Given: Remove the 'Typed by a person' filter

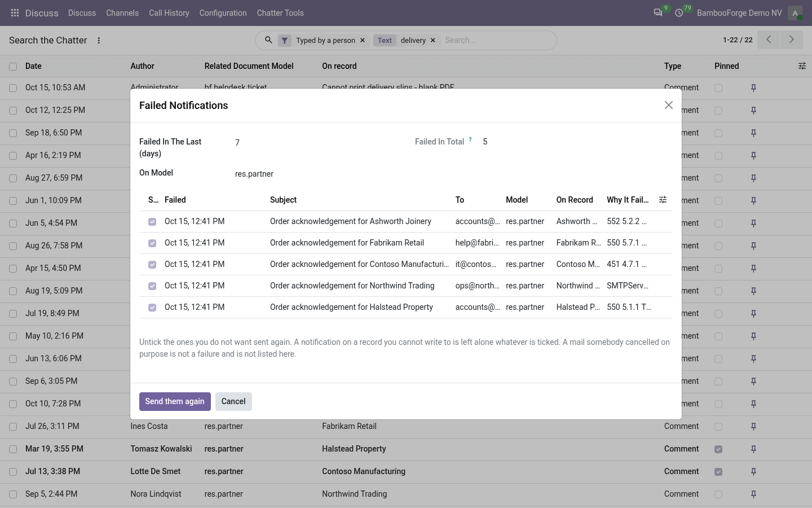Looking at the screenshot, I should pyautogui.click(x=363, y=41).
